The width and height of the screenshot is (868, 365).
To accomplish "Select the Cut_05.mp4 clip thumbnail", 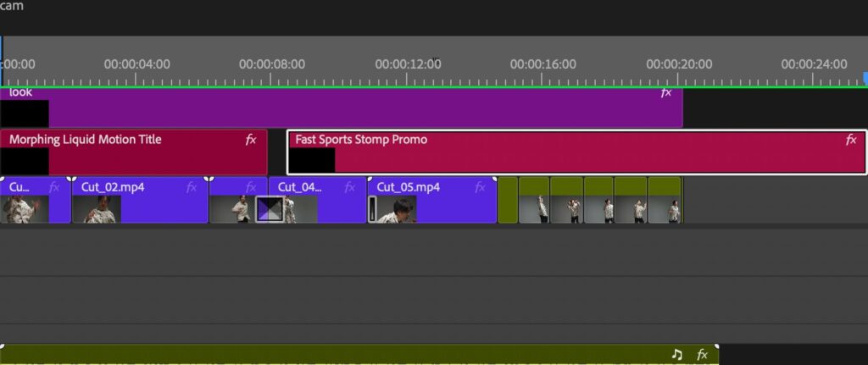I will click(396, 209).
